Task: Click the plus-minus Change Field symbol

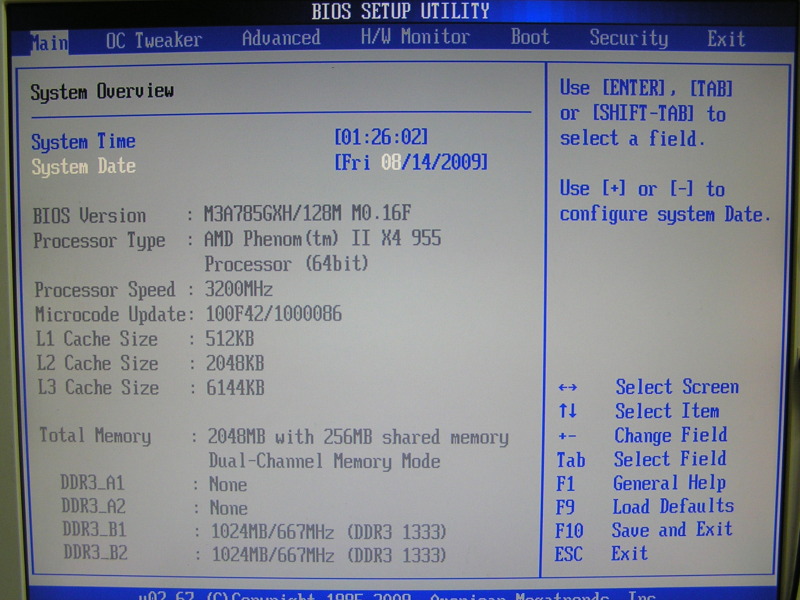Action: pyautogui.click(x=567, y=436)
